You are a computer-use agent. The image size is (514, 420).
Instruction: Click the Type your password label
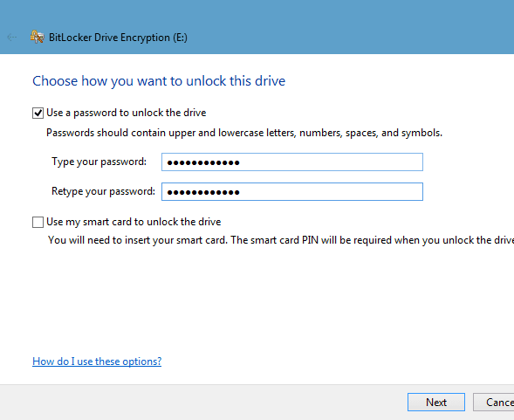click(x=99, y=162)
